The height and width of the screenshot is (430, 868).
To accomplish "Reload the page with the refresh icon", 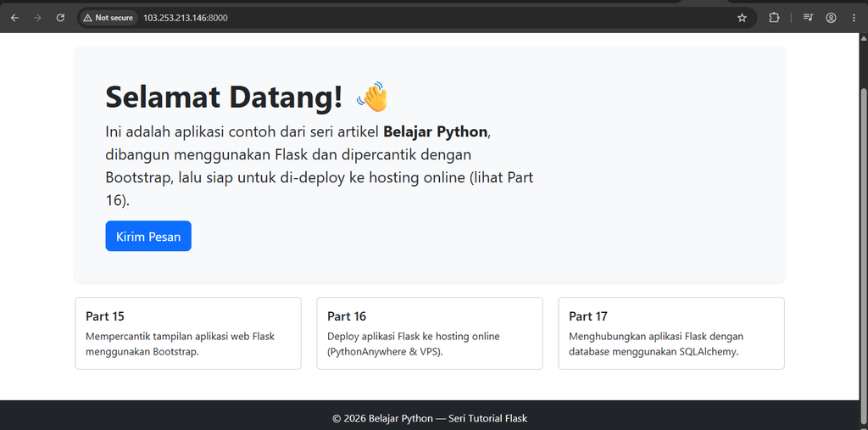I will [60, 18].
